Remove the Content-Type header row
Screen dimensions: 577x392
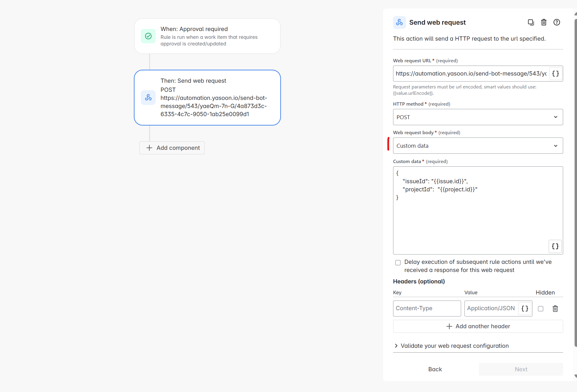(555, 309)
